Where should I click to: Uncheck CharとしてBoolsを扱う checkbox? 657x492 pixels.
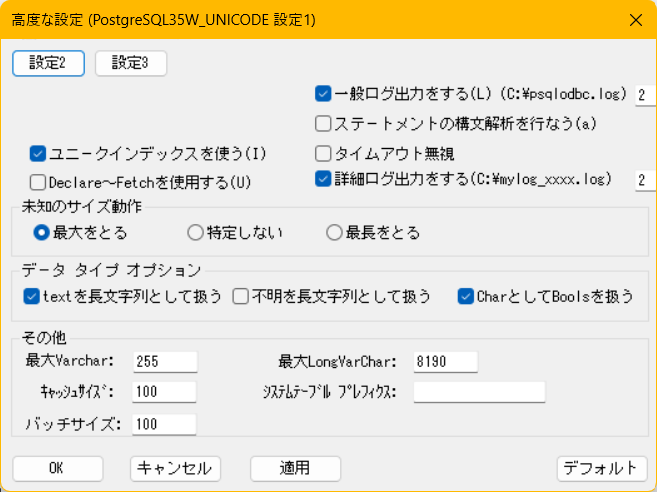click(466, 297)
